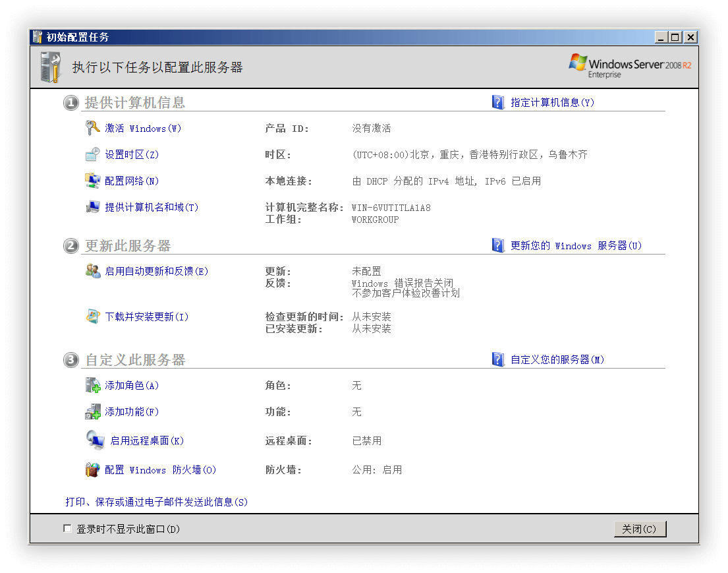Click the update shield icon beside 下载并安装更新

[92, 317]
